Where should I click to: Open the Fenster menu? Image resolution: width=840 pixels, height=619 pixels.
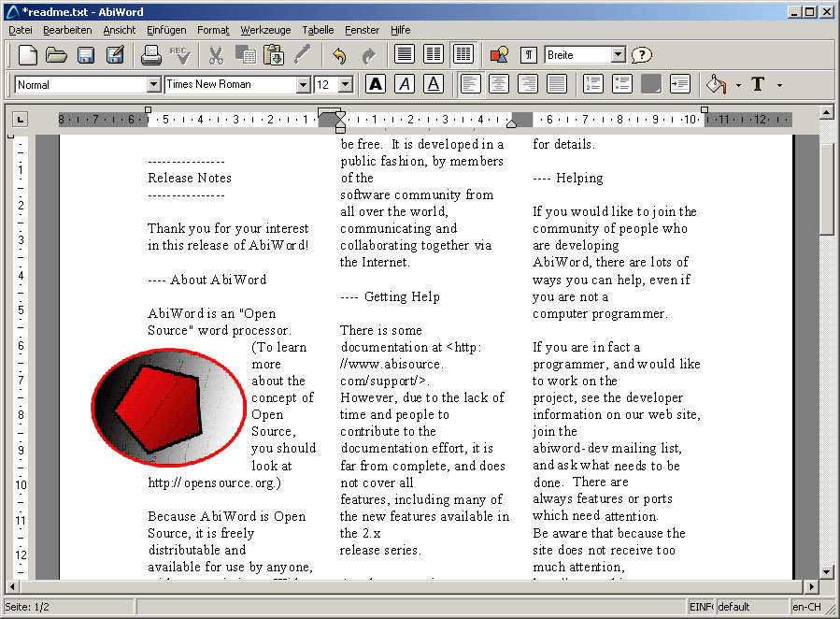(x=363, y=30)
